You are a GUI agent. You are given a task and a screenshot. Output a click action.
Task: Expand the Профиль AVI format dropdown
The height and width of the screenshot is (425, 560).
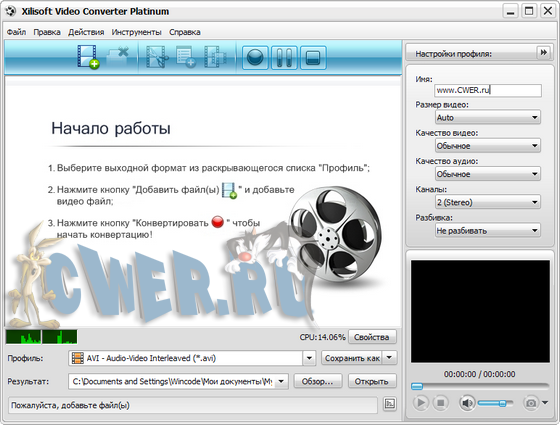click(x=309, y=358)
